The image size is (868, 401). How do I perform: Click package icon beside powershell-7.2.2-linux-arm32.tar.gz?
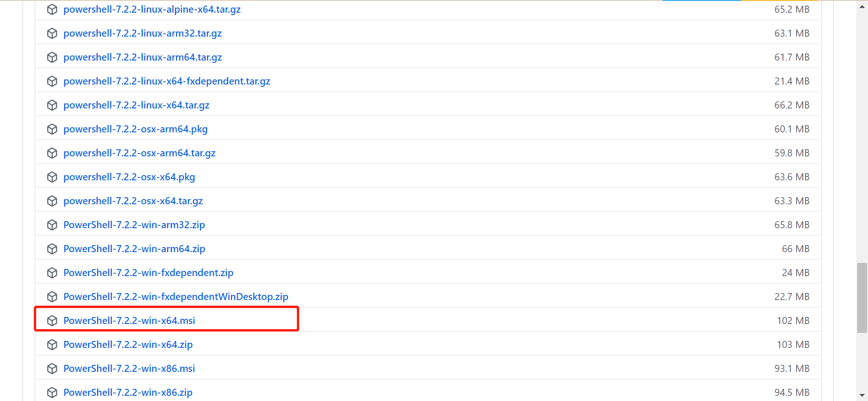coord(52,33)
